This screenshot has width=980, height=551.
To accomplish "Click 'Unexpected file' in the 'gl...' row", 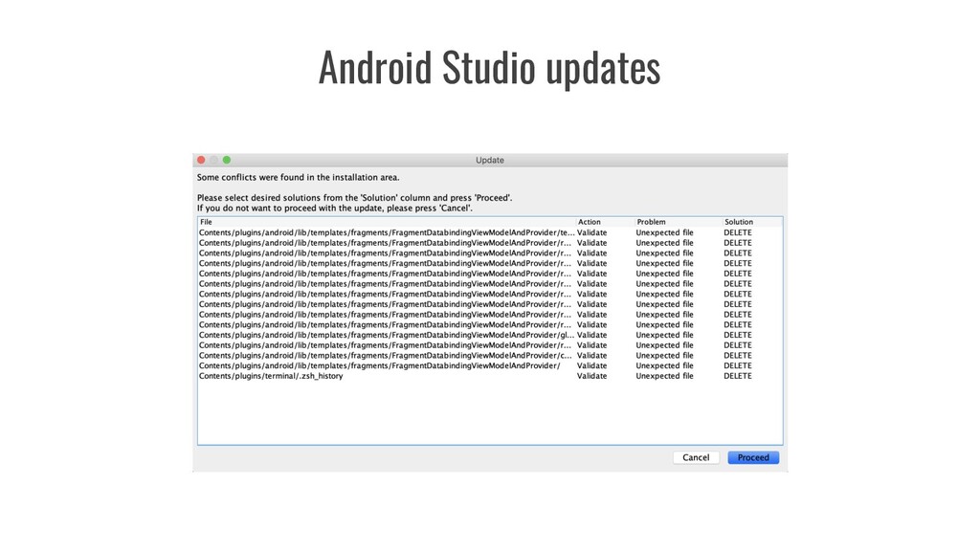I will tap(664, 335).
